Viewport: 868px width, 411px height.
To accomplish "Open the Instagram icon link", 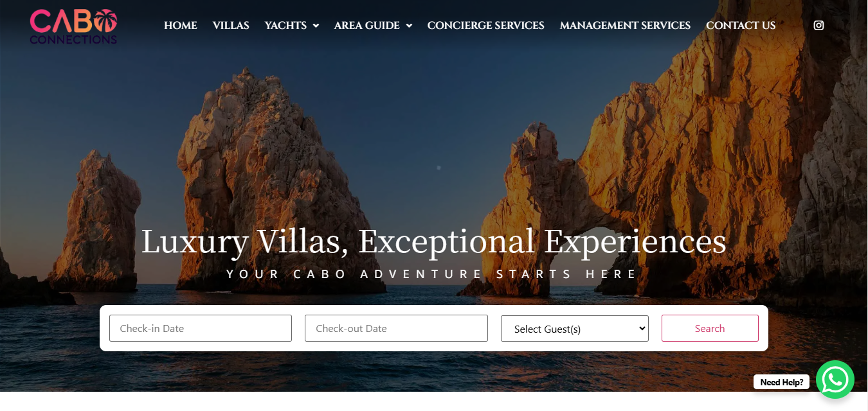I will point(818,26).
